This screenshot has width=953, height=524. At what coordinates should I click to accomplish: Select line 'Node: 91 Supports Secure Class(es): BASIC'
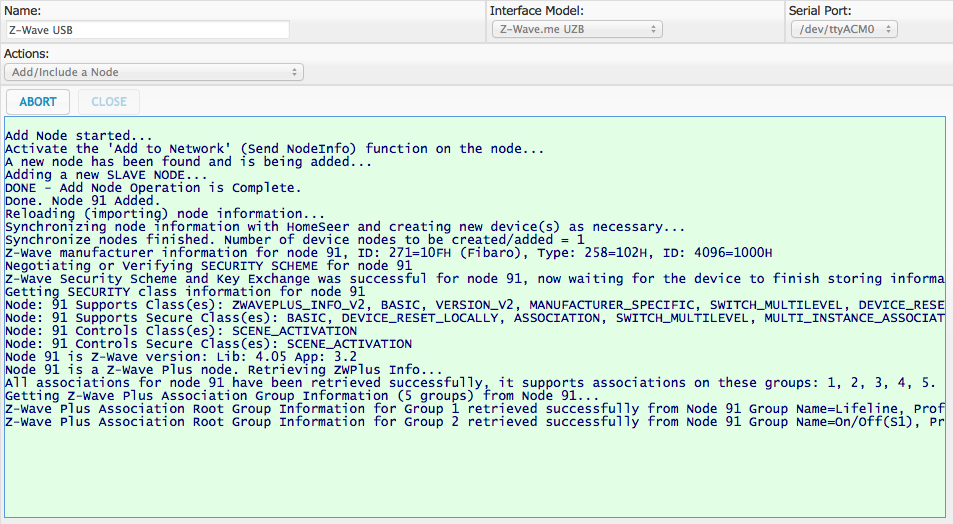click(x=475, y=318)
